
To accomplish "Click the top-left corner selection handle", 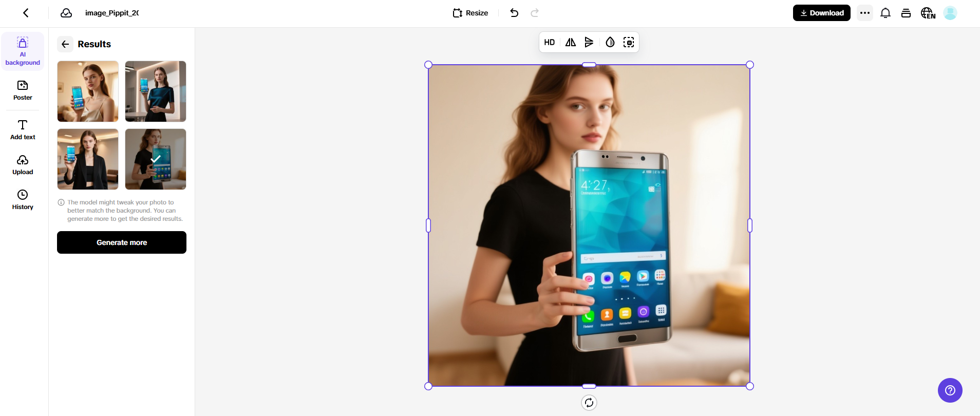I will click(428, 65).
